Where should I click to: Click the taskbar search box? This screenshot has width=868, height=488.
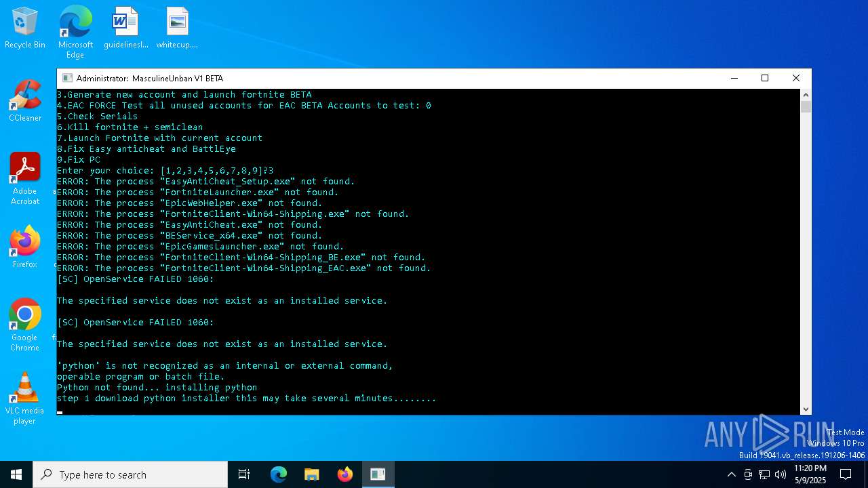click(130, 474)
